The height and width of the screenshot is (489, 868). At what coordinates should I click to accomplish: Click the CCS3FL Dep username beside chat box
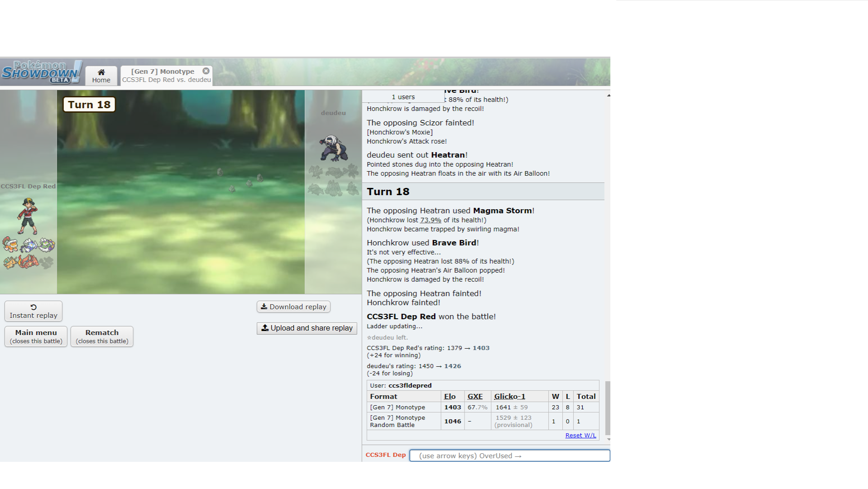pyautogui.click(x=385, y=455)
